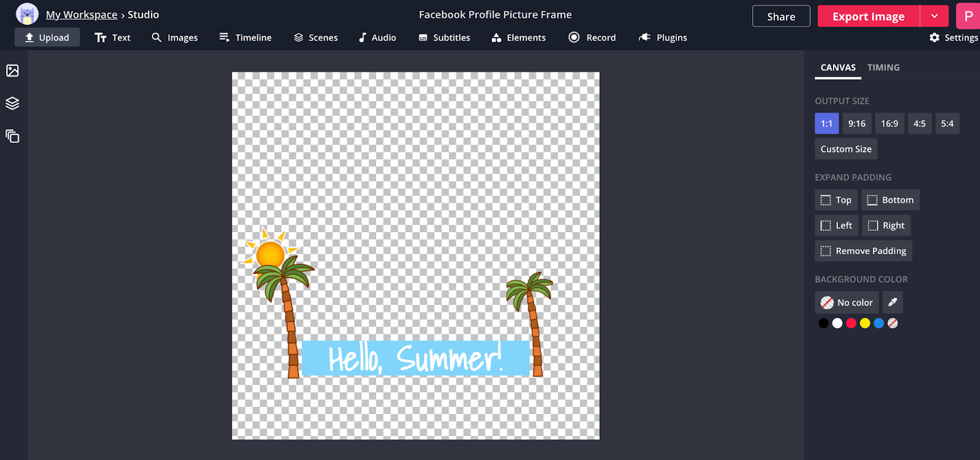Click the workspace avatar icon
Image resolution: width=980 pixels, height=460 pixels.
click(27, 14)
